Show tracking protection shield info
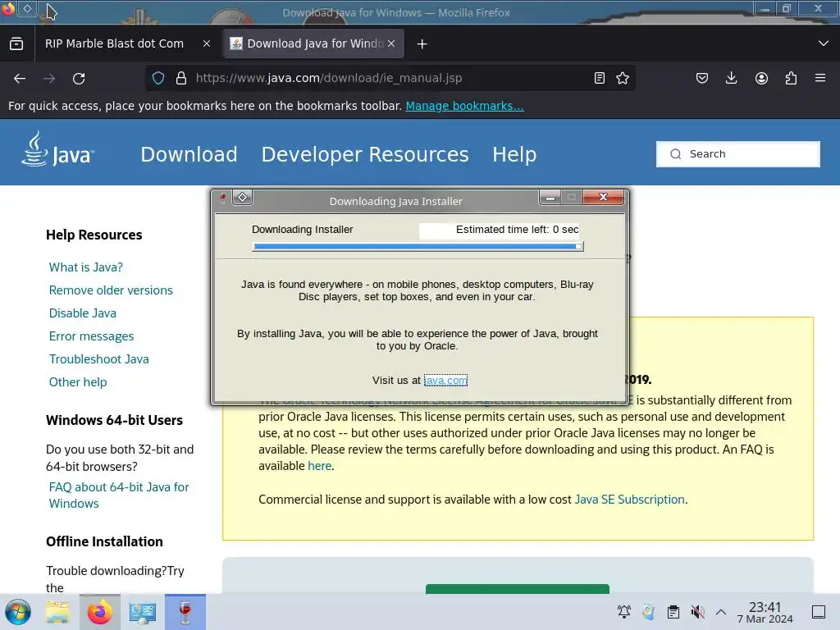The image size is (840, 630). click(158, 78)
